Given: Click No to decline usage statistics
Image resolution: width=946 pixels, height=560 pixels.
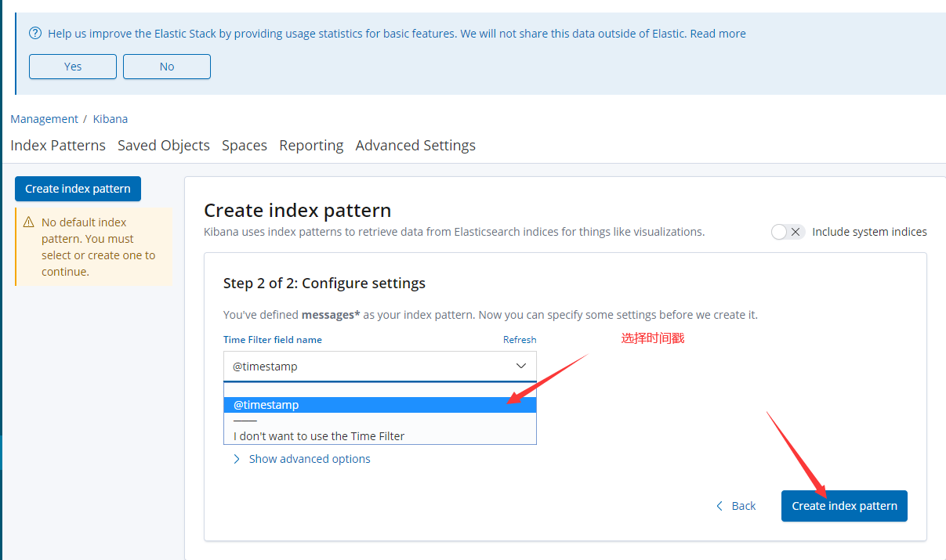Looking at the screenshot, I should coord(167,67).
